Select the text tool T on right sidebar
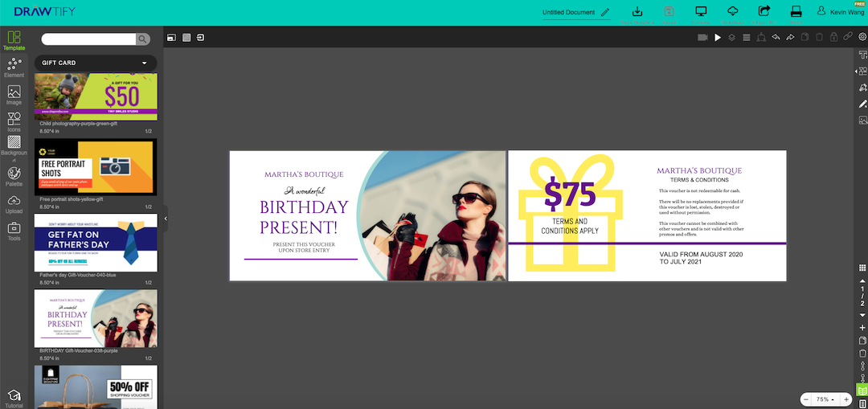868x409 pixels. point(862,55)
